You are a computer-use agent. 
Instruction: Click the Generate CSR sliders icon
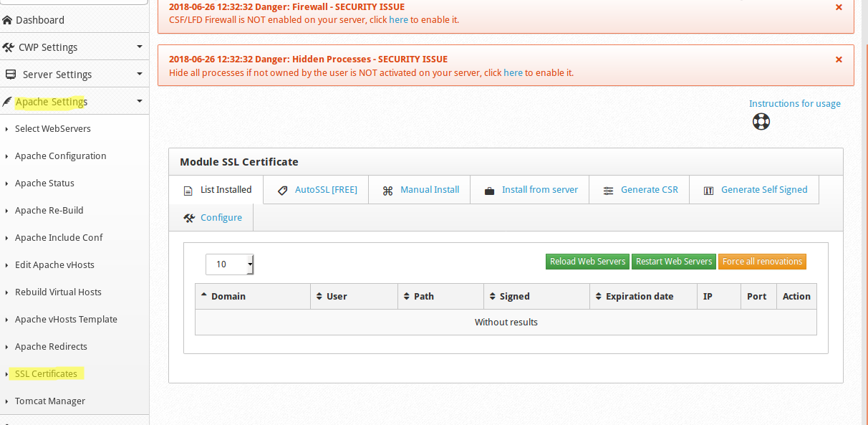608,191
